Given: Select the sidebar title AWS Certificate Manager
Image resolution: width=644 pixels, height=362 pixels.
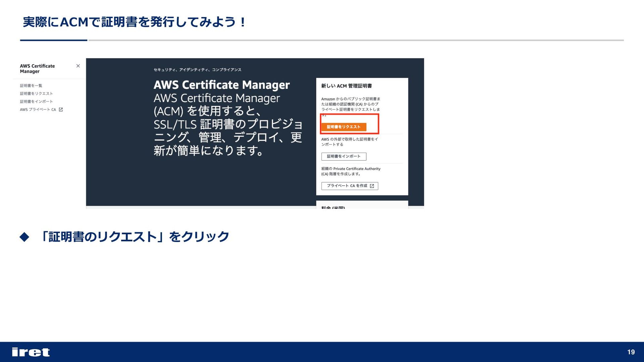Looking at the screenshot, I should tap(37, 69).
